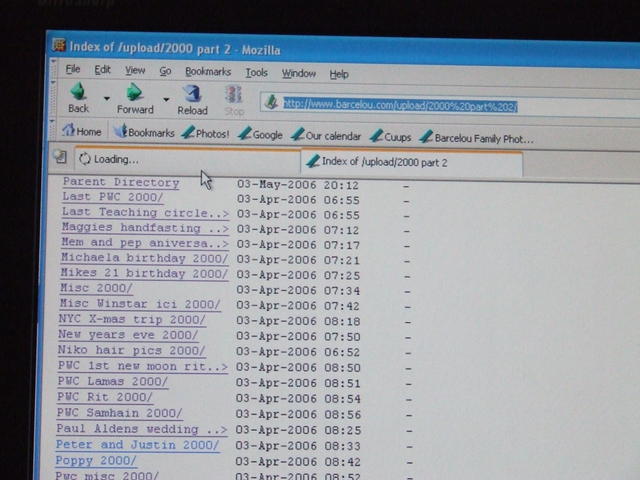Open the Tools menu
This screenshot has width=640, height=480.
256,72
